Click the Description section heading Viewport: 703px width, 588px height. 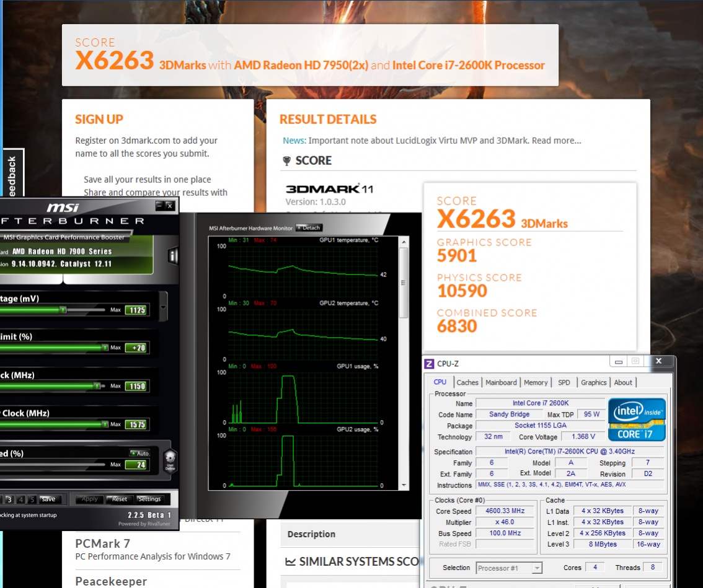[x=312, y=534]
